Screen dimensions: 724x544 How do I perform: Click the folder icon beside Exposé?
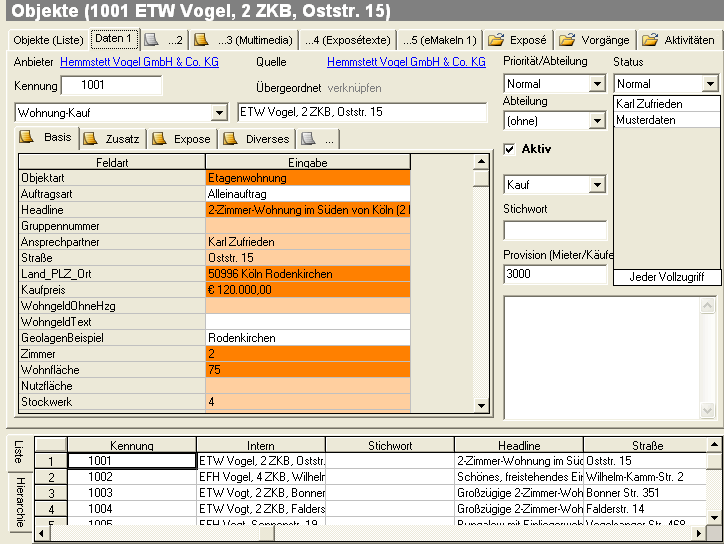tap(496, 40)
